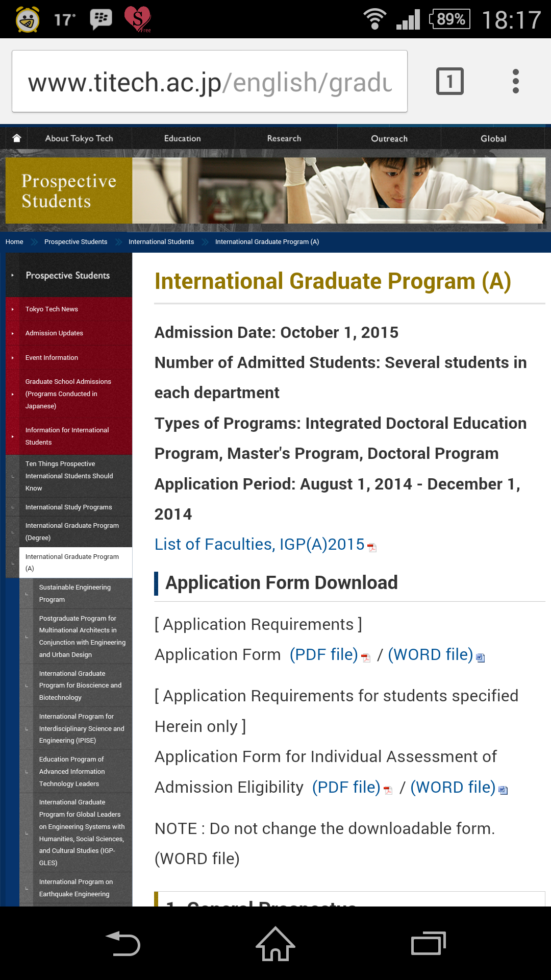Viewport: 551px width, 980px height.
Task: Open the Outreach menu
Action: pyautogui.click(x=389, y=138)
